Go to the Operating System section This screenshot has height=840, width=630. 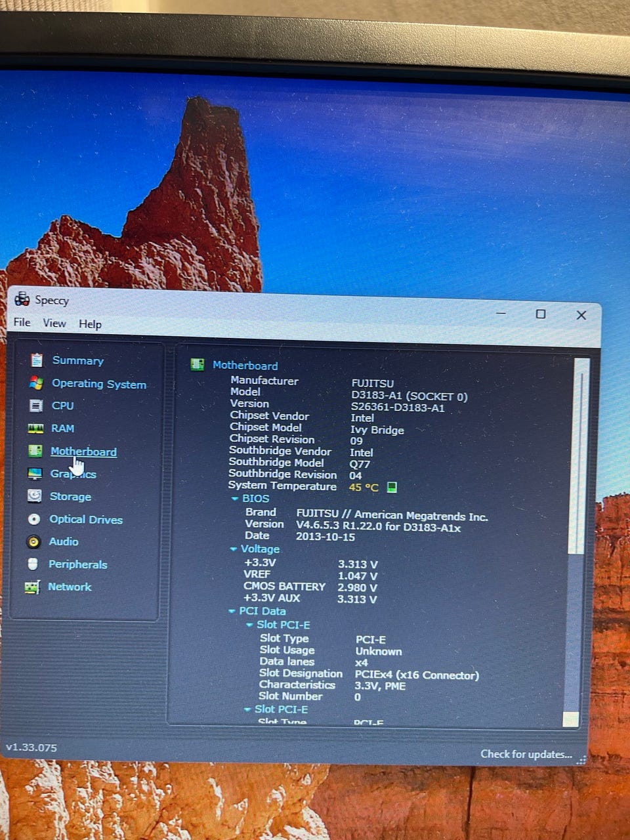click(99, 384)
